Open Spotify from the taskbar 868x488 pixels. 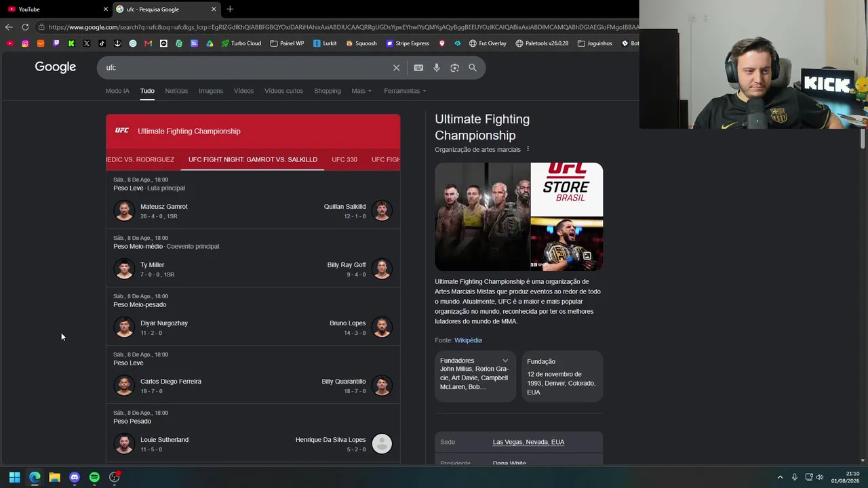[94, 477]
